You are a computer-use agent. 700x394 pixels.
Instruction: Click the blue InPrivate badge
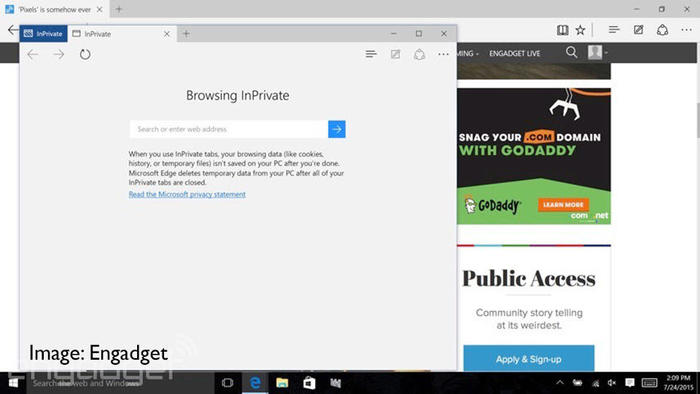pos(43,34)
